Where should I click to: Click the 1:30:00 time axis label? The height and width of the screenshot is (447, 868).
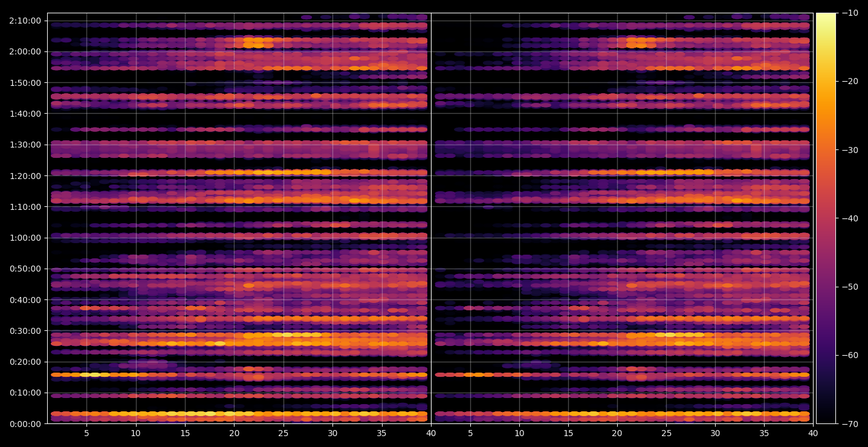(x=25, y=145)
